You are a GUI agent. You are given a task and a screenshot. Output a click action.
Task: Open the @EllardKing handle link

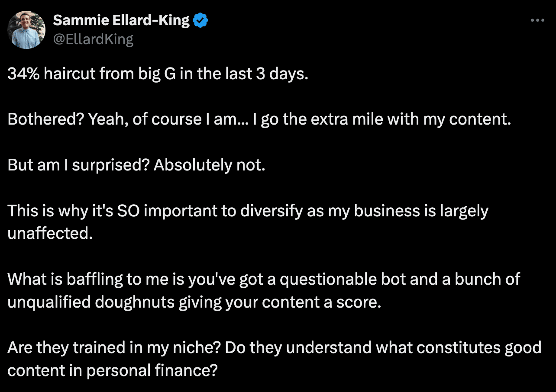coord(93,39)
